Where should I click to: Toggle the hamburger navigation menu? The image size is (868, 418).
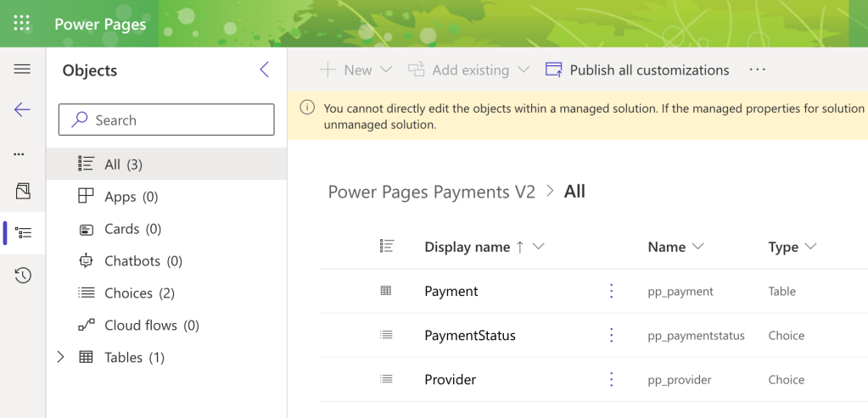[x=22, y=70]
